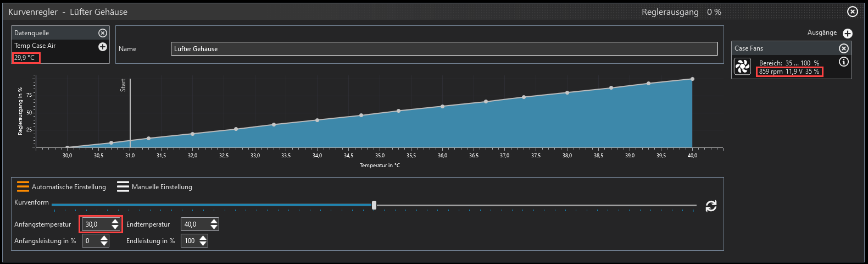Remove the Datenquelle data source

point(102,33)
